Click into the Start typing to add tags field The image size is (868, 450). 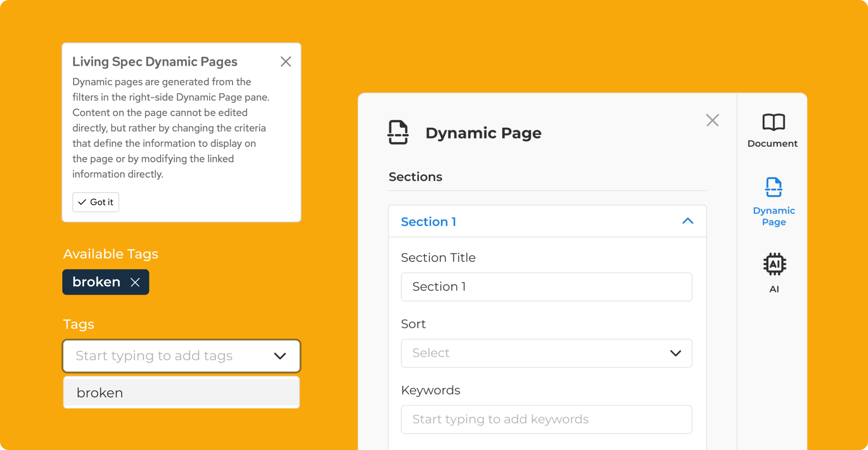coord(165,356)
